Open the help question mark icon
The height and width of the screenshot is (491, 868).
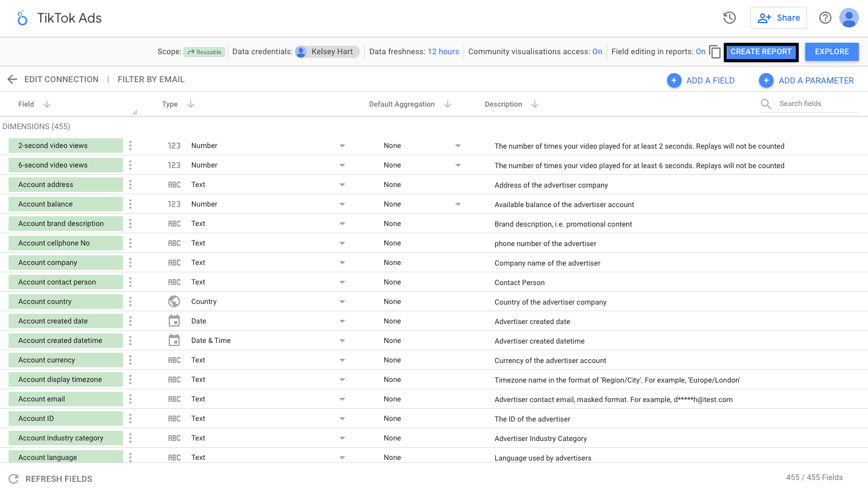tap(825, 18)
